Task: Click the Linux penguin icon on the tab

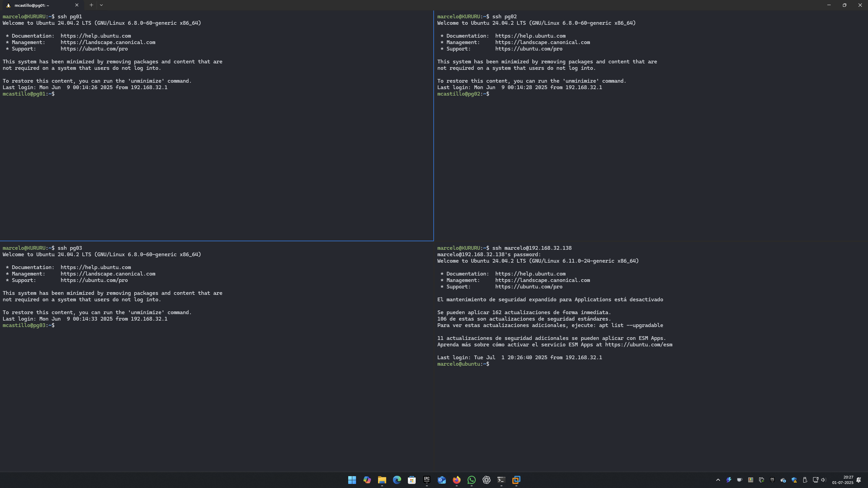Action: click(x=8, y=5)
